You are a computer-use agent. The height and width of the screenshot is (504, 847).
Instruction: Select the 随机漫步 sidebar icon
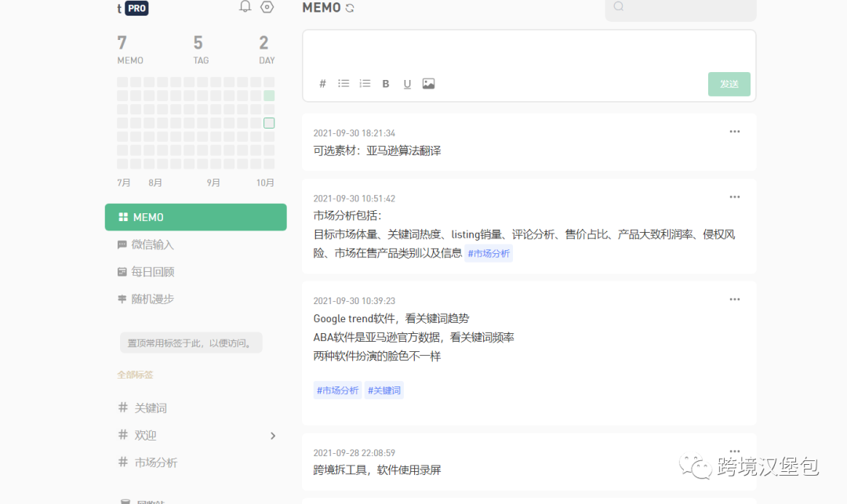pos(121,299)
